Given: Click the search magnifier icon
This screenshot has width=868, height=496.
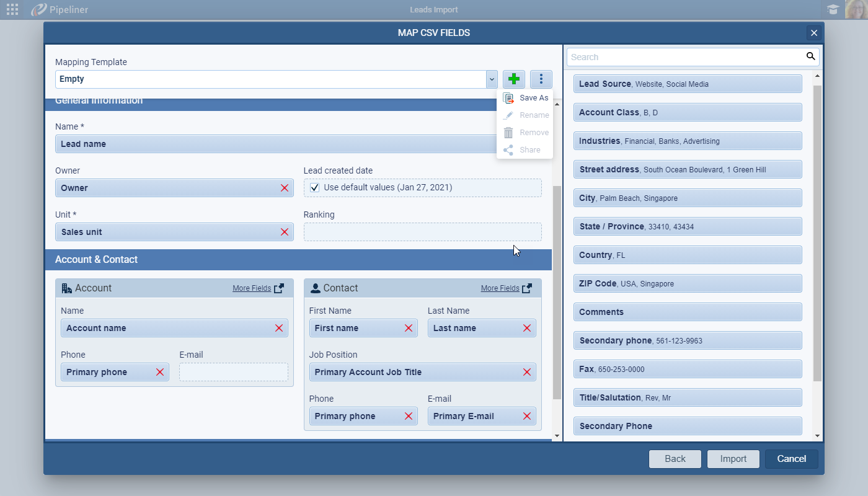Looking at the screenshot, I should [810, 56].
